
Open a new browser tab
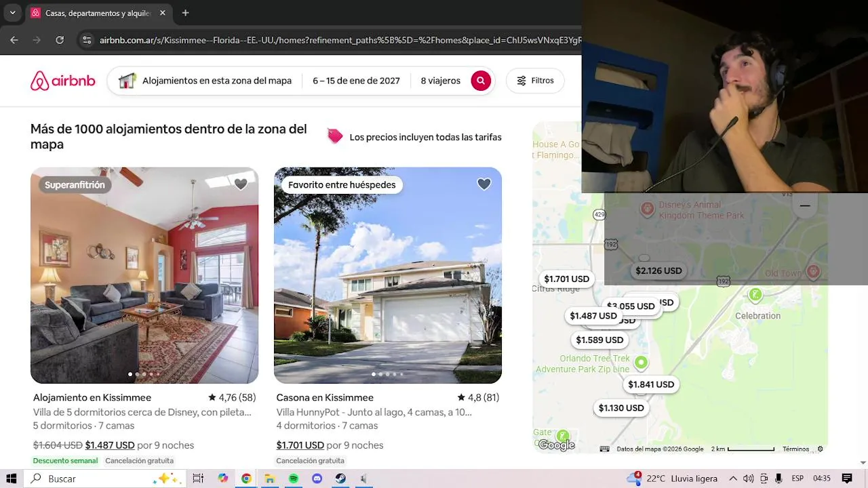click(185, 13)
